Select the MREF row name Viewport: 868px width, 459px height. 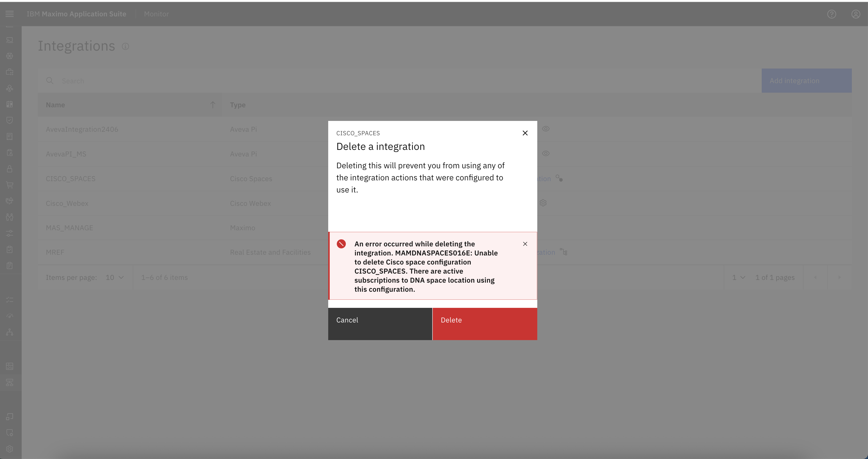point(55,252)
